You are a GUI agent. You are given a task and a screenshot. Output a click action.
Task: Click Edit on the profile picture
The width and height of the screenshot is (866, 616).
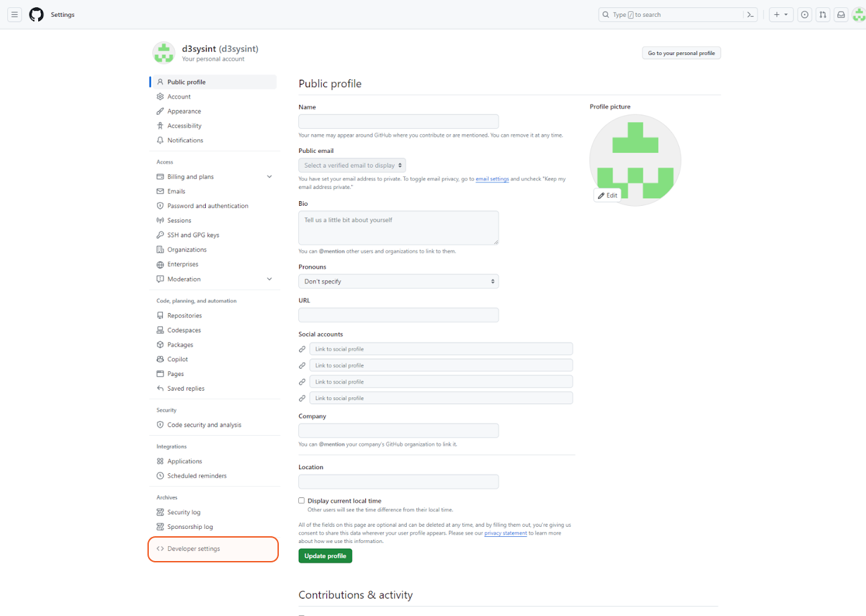pos(607,195)
